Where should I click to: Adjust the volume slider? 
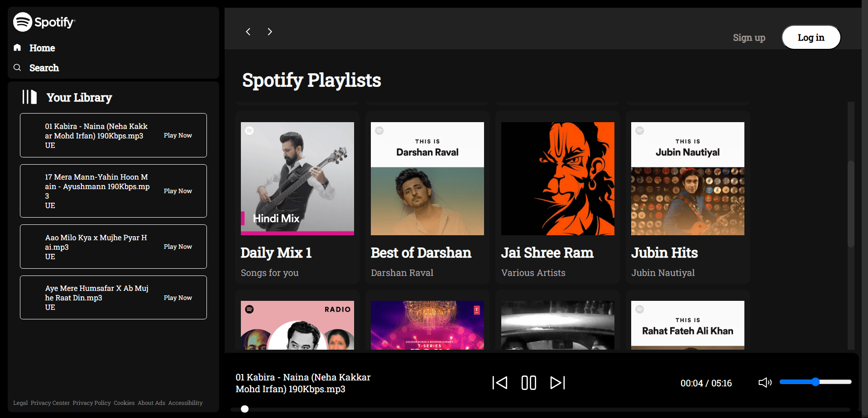coord(815,382)
